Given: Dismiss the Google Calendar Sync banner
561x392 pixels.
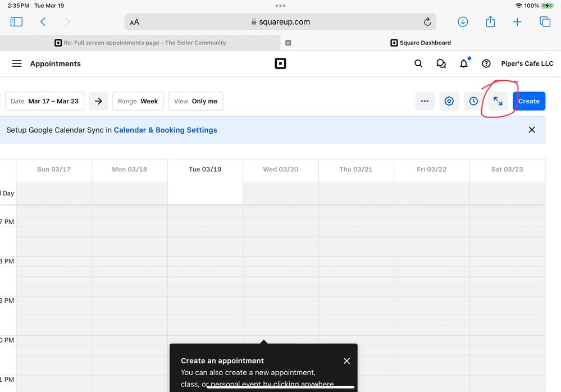Looking at the screenshot, I should click(532, 130).
